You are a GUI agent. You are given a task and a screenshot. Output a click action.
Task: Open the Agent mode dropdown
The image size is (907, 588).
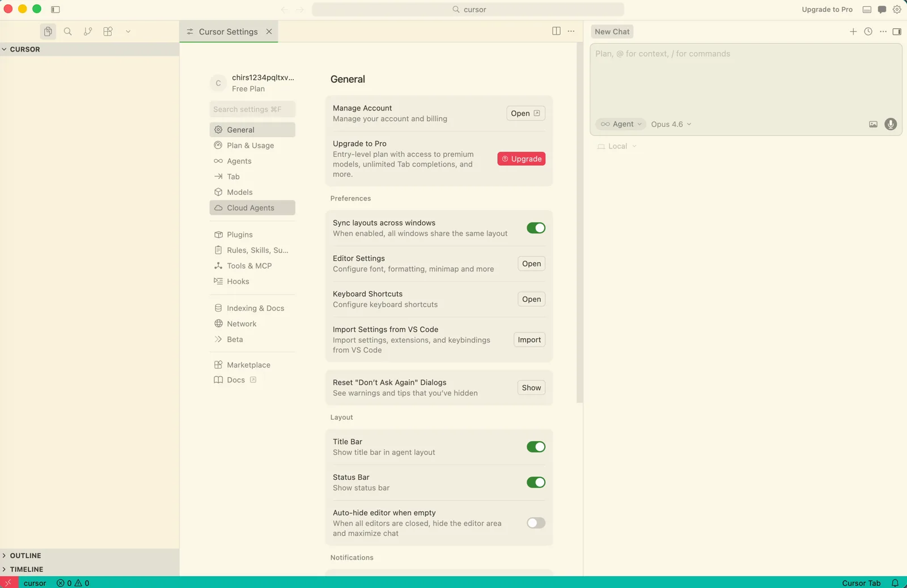pyautogui.click(x=621, y=124)
